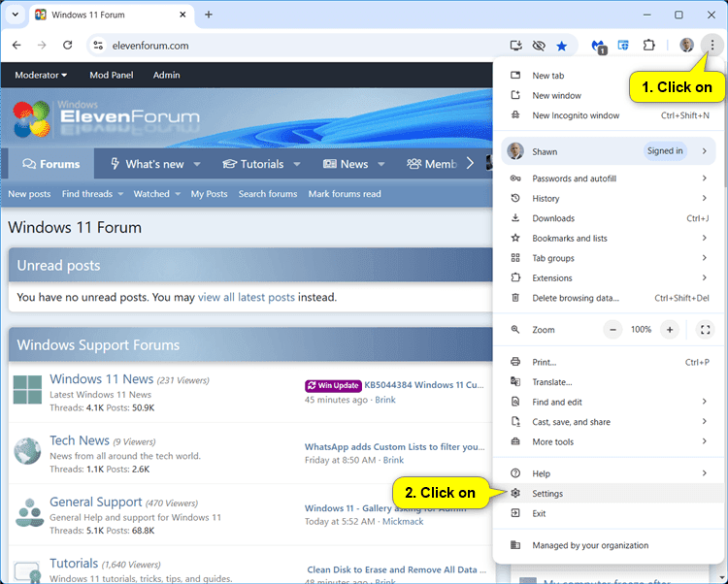Expand Find and edit submenu
Viewport: 728px width, 584px height.
click(x=609, y=402)
